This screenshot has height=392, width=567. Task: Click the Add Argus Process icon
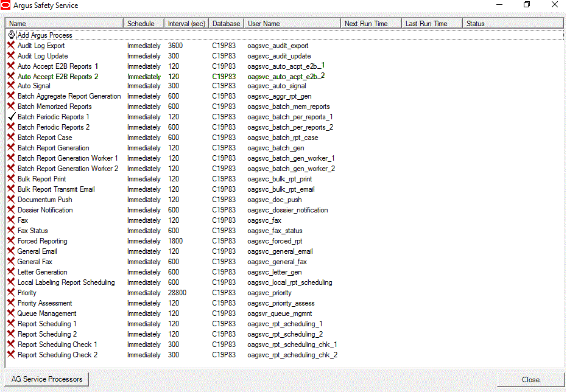(x=12, y=35)
